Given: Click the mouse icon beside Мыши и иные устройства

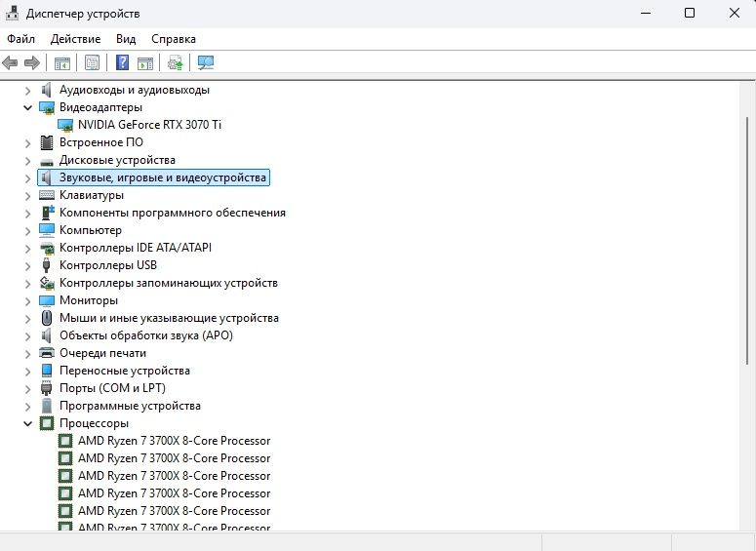Looking at the screenshot, I should (x=46, y=318).
